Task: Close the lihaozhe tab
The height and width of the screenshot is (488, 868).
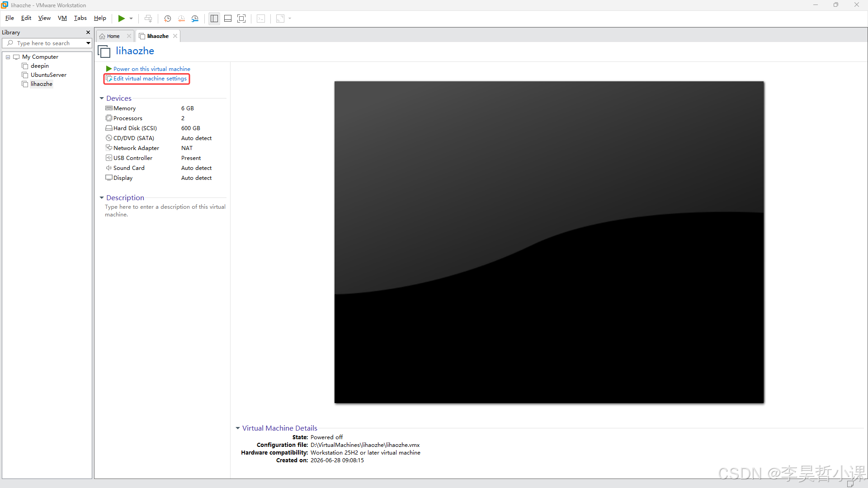Action: (175, 36)
